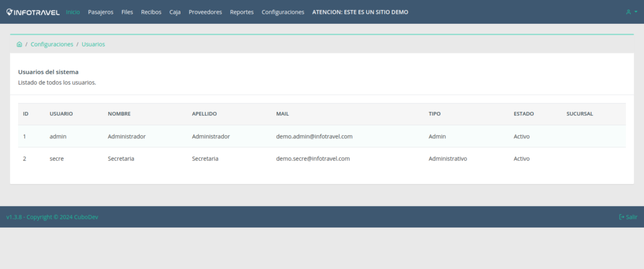
Task: Click ID 2 cell
Action: pyautogui.click(x=25, y=158)
